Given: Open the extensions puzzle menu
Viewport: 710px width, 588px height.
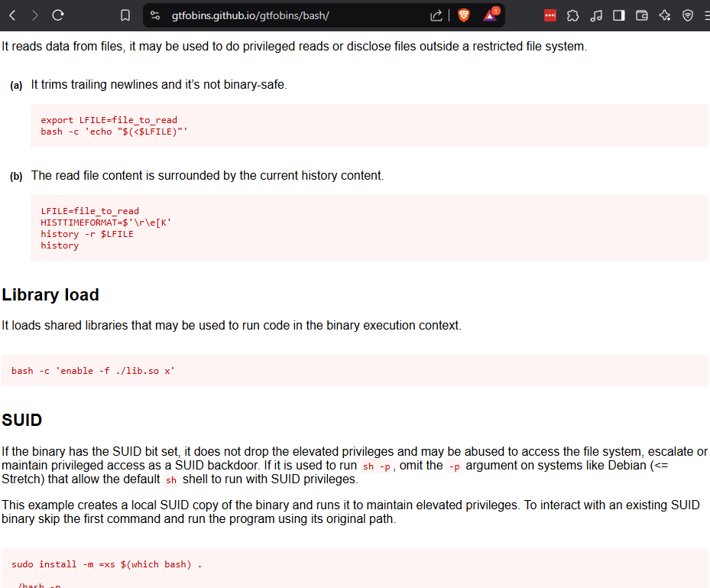Looking at the screenshot, I should (x=573, y=15).
